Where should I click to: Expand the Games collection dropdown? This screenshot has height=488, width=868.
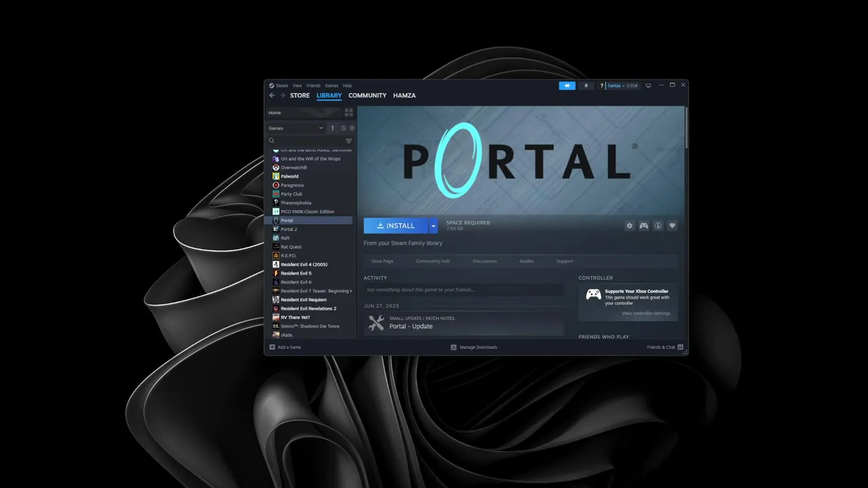(296, 128)
